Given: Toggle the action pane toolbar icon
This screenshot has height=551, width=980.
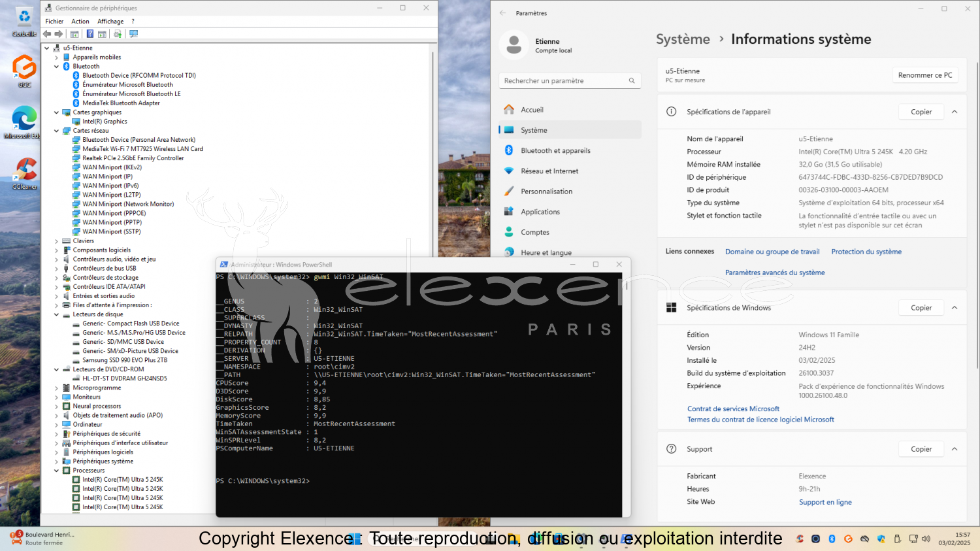Looking at the screenshot, I should click(x=103, y=34).
